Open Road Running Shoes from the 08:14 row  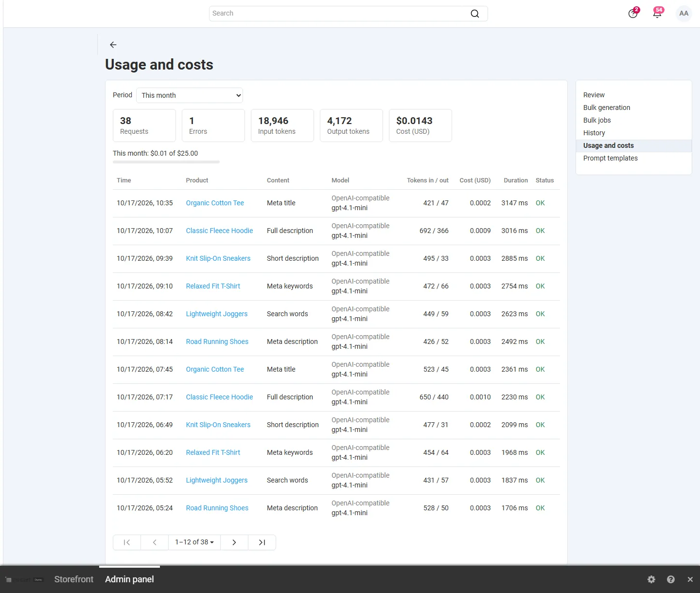point(217,341)
